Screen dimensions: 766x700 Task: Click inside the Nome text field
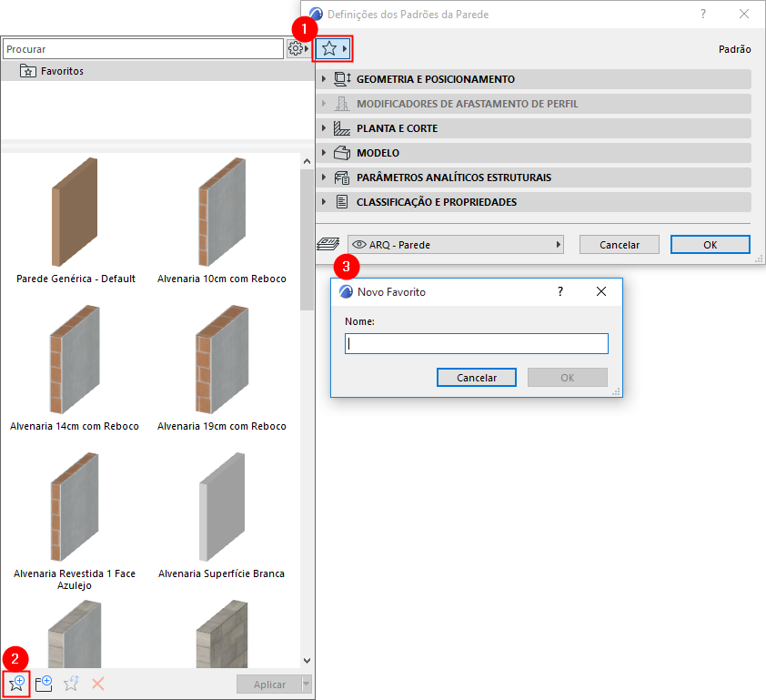476,343
